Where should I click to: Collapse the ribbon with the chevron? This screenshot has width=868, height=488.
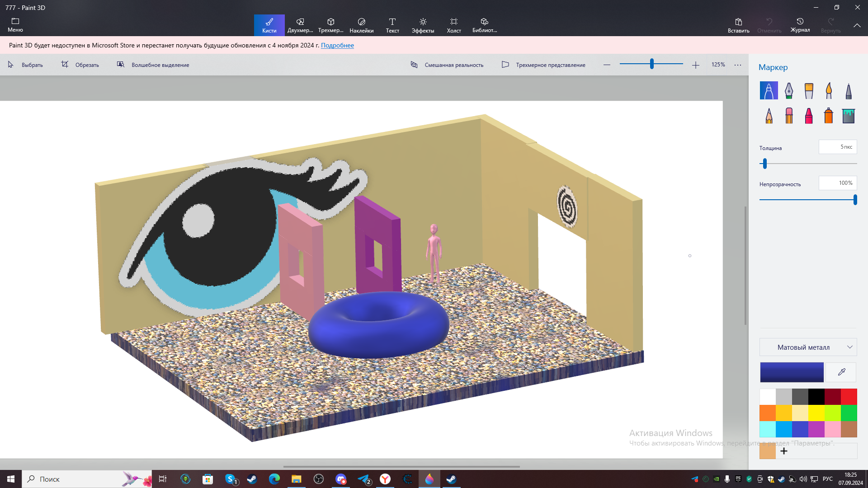[x=857, y=26]
